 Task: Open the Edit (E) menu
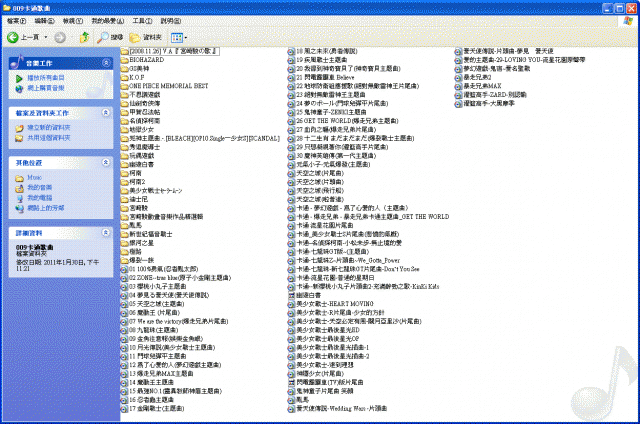click(44, 21)
